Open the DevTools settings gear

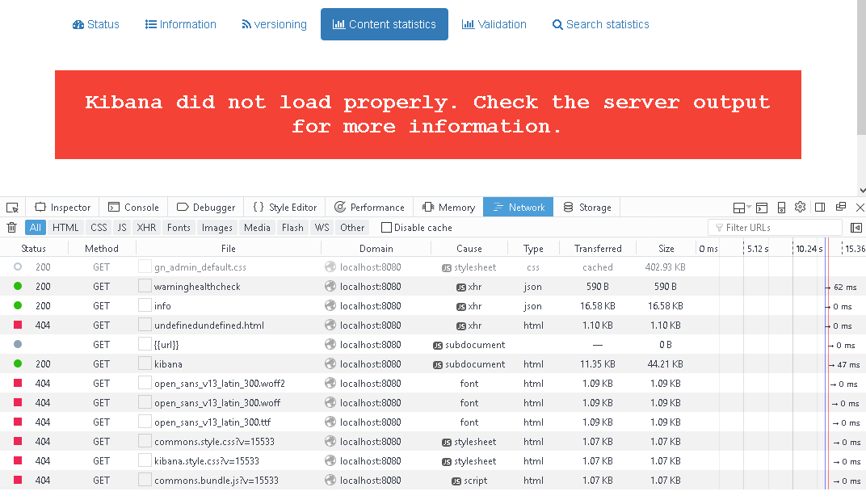pos(800,207)
